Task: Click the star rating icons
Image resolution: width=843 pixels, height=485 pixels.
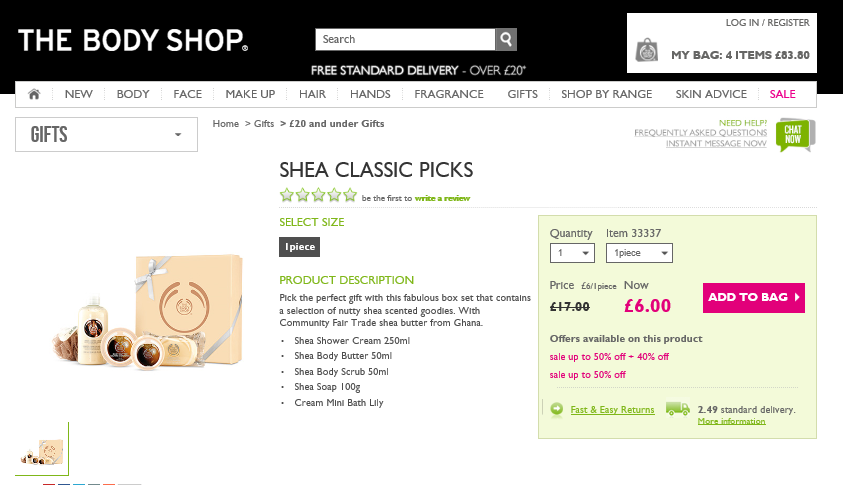Action: [x=318, y=196]
